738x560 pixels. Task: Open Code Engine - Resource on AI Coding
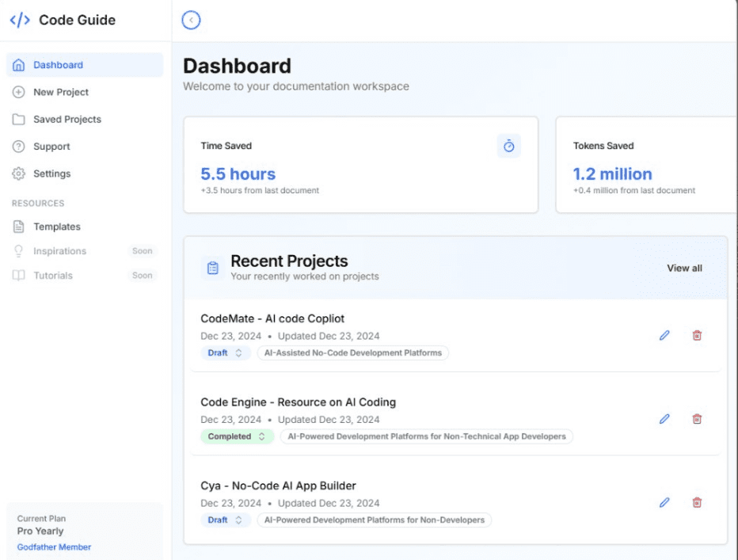[299, 402]
